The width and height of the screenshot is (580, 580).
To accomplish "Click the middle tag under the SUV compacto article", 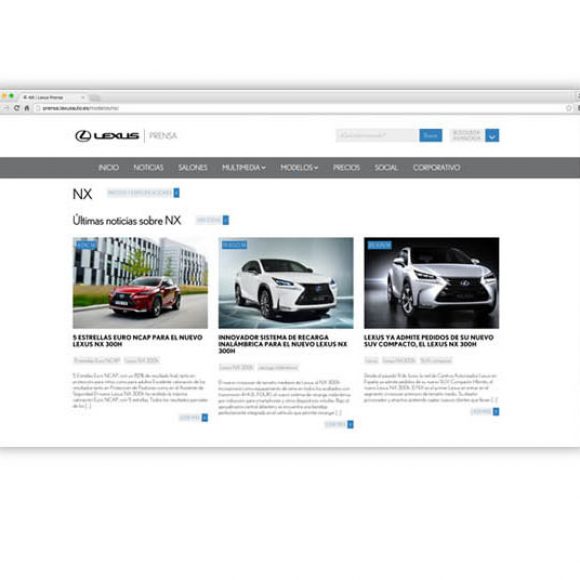I will (399, 360).
